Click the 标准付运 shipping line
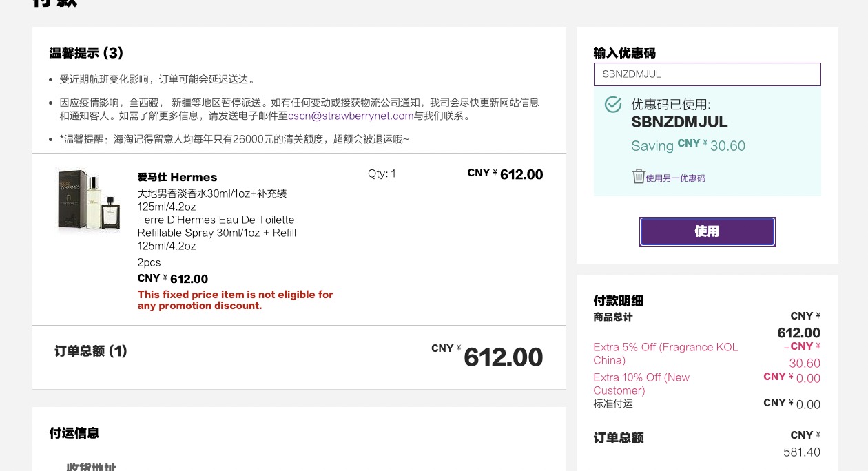 (x=613, y=404)
